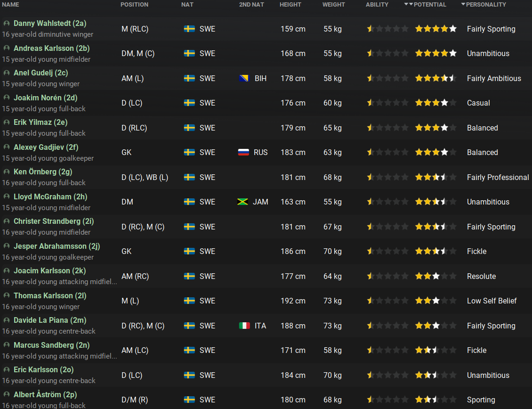Viewport: 532px width, 409px height.
Task: Click the Swedish flag in Erik Yilmaz's row
Action: (x=189, y=128)
